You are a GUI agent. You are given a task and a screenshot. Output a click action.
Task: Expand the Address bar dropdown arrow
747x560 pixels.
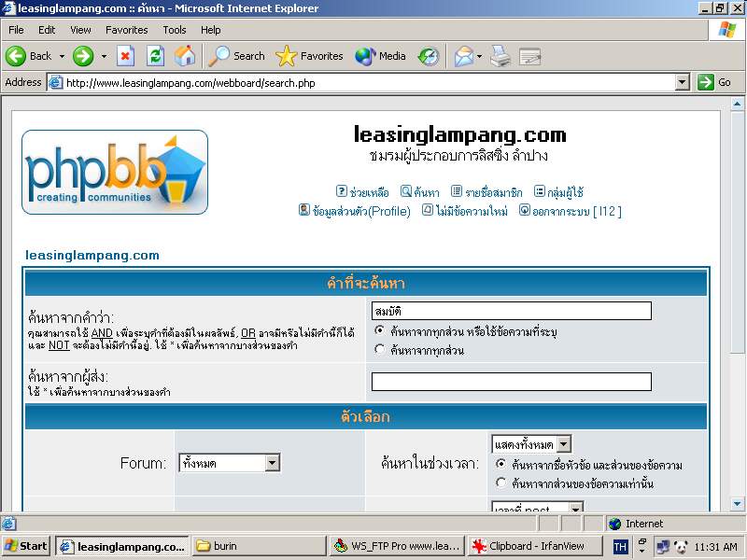[682, 82]
